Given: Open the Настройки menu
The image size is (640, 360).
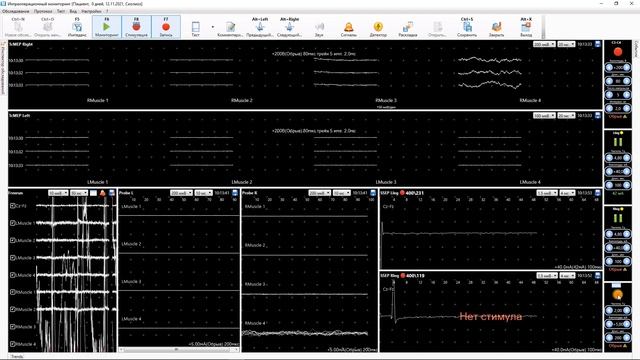Looking at the screenshot, I should click(91, 11).
